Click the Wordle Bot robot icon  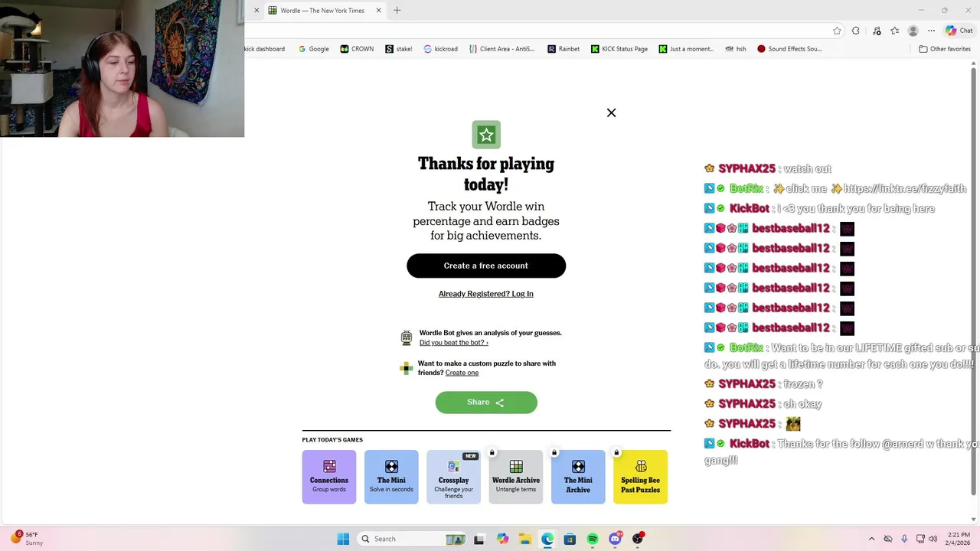(x=407, y=337)
